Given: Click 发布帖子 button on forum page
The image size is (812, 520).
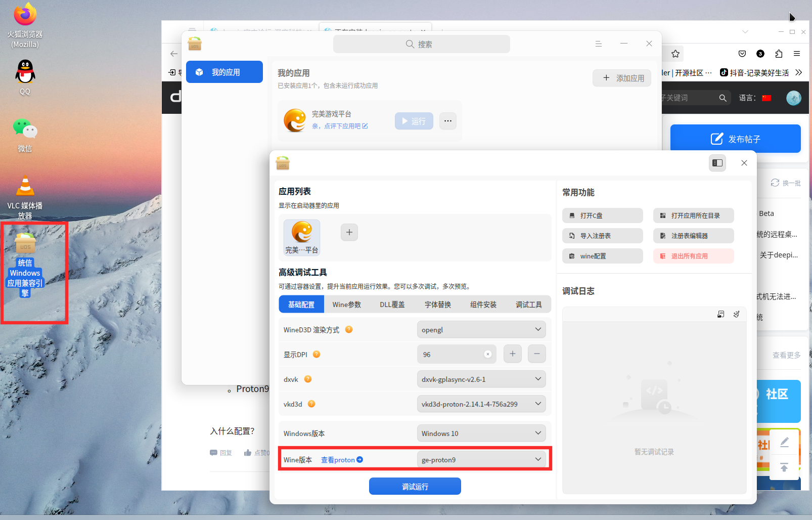Looking at the screenshot, I should [736, 139].
